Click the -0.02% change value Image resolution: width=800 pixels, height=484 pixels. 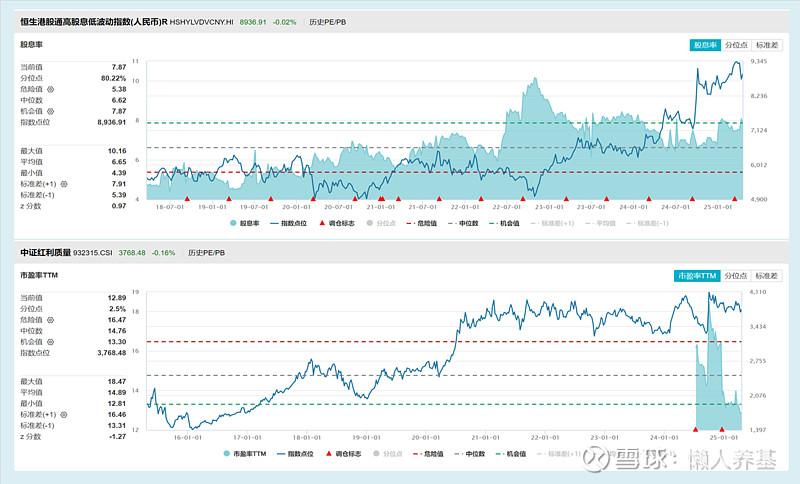(x=284, y=22)
